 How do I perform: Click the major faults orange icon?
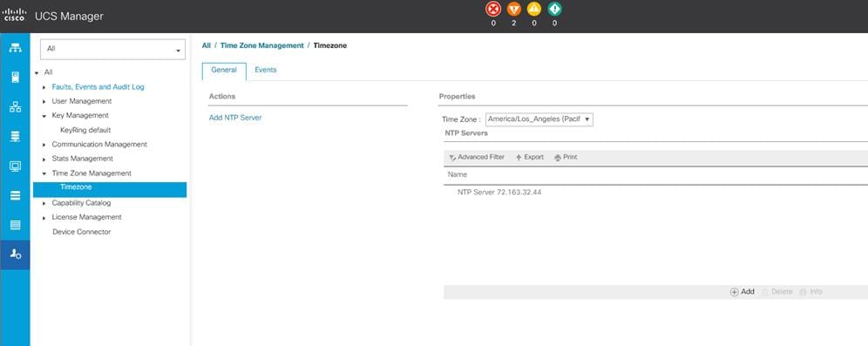pyautogui.click(x=513, y=10)
